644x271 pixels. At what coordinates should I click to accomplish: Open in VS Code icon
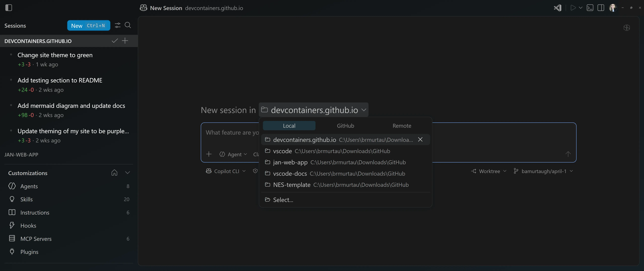(x=558, y=8)
